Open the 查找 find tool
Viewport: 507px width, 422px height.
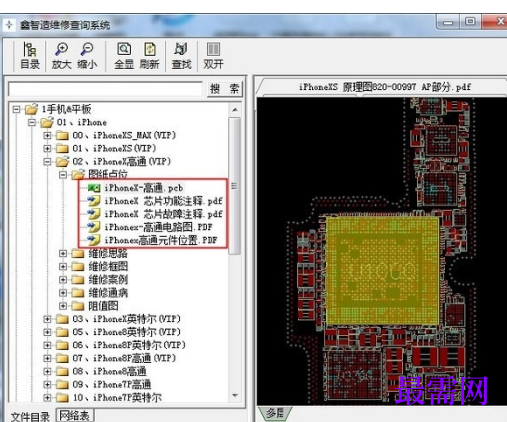(181, 56)
